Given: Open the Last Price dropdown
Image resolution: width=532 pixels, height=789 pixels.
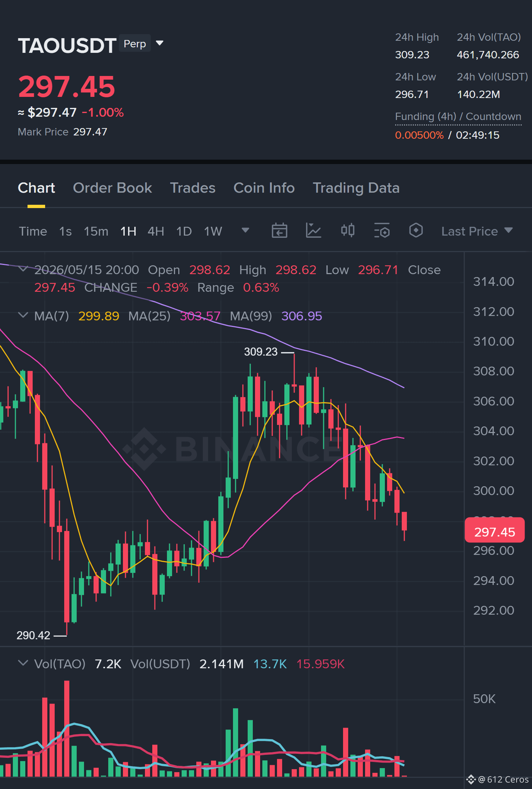Looking at the screenshot, I should tap(477, 231).
